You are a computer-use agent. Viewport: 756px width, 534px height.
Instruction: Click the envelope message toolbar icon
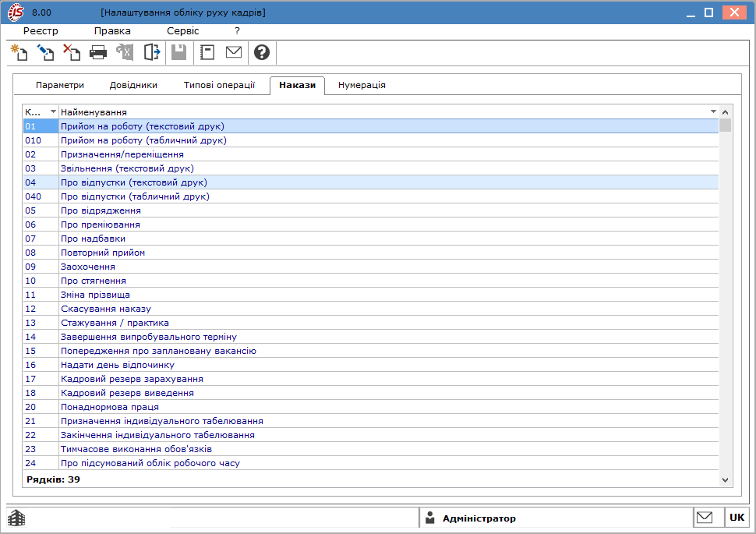coord(234,51)
